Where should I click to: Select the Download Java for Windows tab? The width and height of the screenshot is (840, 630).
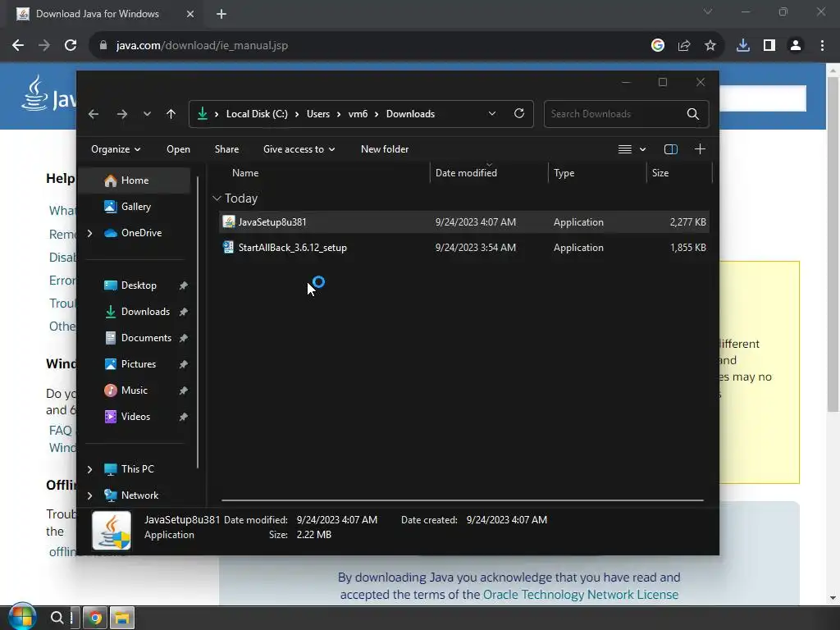(98, 15)
